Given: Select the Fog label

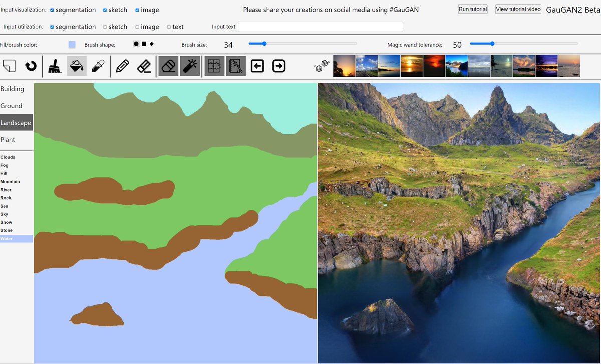Looking at the screenshot, I should coord(16,165).
